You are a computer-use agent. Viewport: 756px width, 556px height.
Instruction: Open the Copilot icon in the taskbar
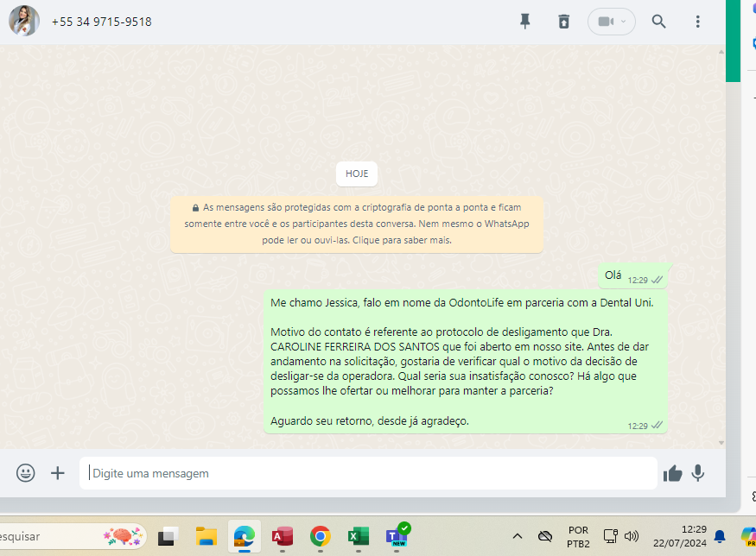click(x=749, y=536)
